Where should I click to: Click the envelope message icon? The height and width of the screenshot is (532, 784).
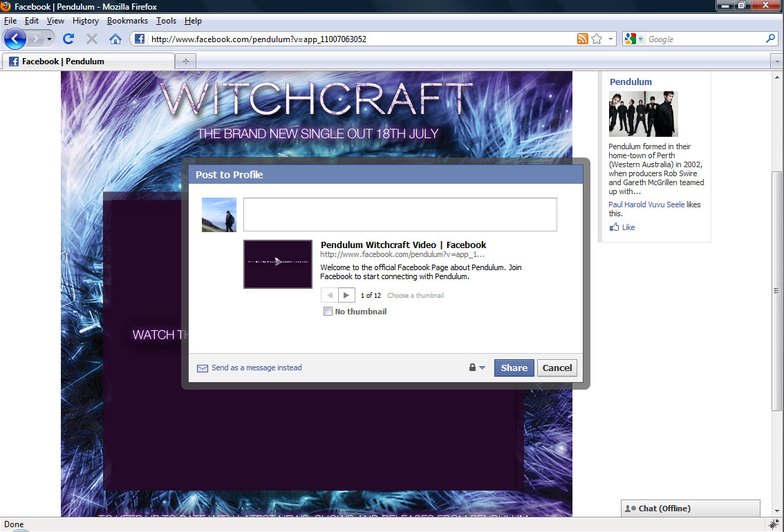(203, 368)
